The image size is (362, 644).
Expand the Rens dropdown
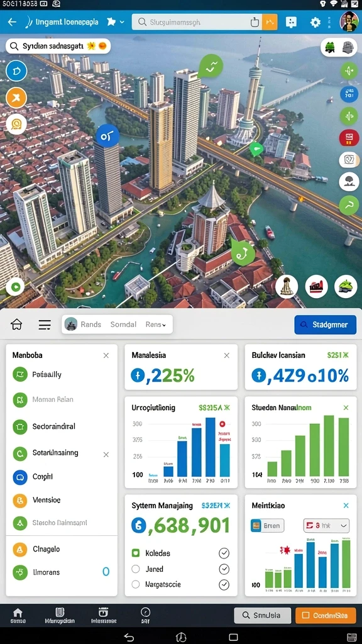[x=156, y=325]
